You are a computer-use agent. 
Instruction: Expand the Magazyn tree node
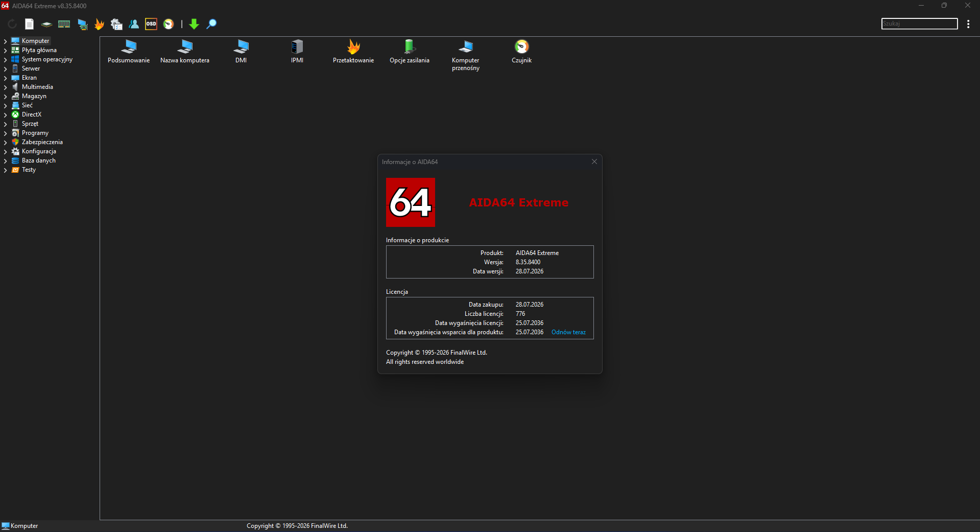(5, 96)
